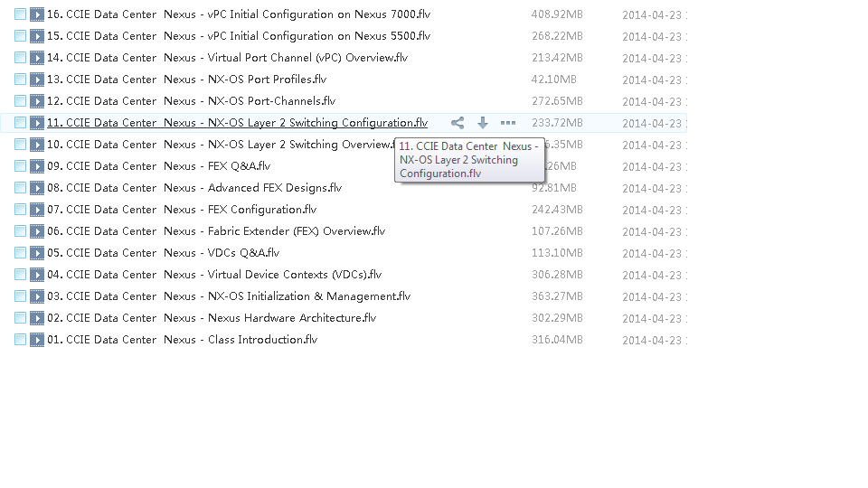Open file 05. VDCs Q&A.flv
The height and width of the screenshot is (488, 868).
164,253
